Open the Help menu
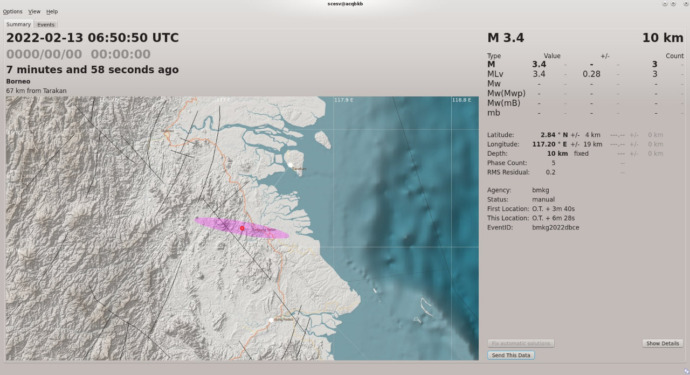Image resolution: width=690 pixels, height=375 pixels. (x=52, y=11)
